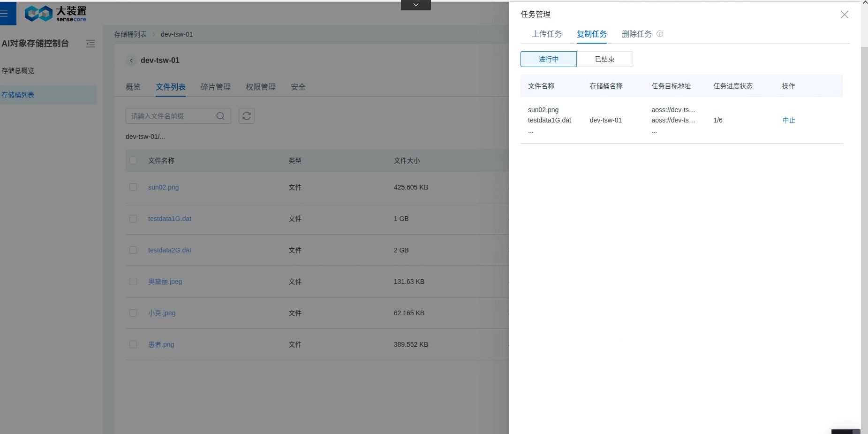Click the search magnifier icon
The height and width of the screenshot is (434, 868).
click(220, 116)
